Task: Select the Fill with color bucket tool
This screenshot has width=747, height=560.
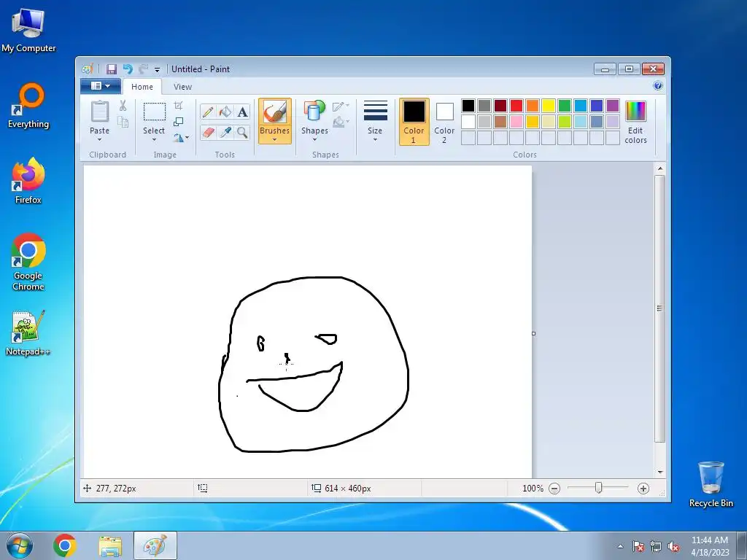Action: click(x=225, y=112)
